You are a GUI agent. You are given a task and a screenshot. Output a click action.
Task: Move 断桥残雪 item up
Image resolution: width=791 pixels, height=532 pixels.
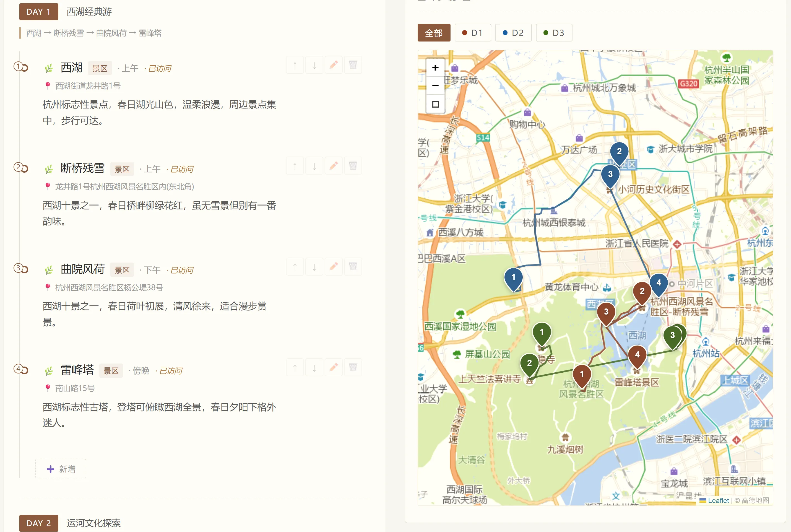(295, 166)
